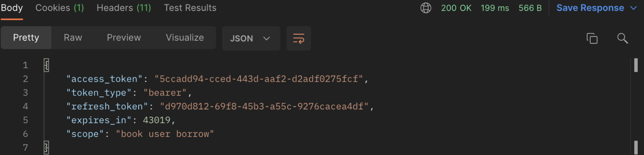The width and height of the screenshot is (644, 155).
Task: Switch to the Cookies (1) tab
Action: (60, 8)
